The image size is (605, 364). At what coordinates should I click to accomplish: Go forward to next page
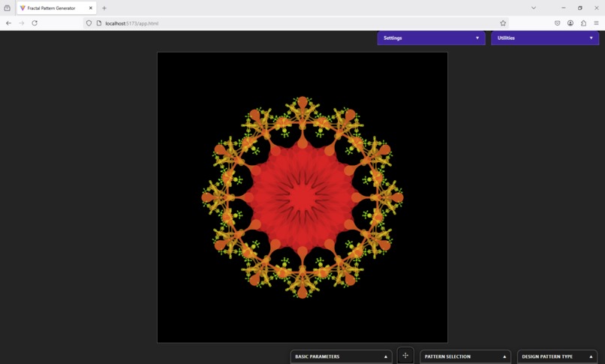coord(22,23)
